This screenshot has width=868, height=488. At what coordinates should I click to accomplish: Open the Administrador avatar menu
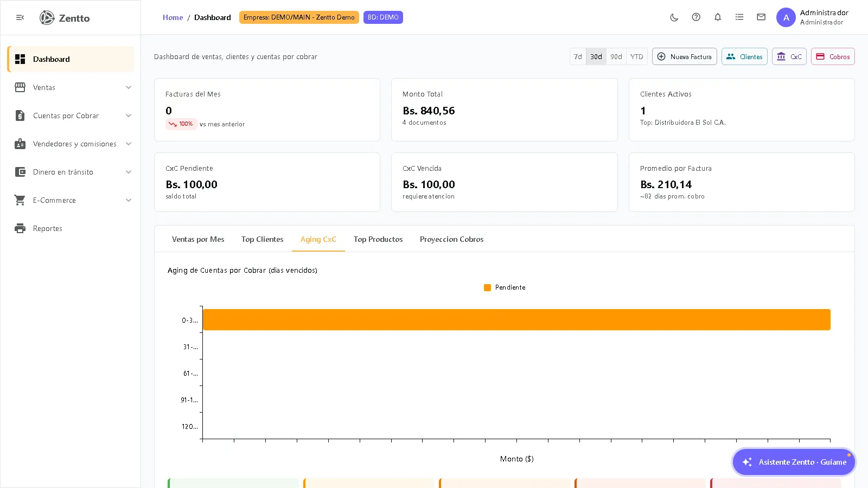click(x=786, y=17)
